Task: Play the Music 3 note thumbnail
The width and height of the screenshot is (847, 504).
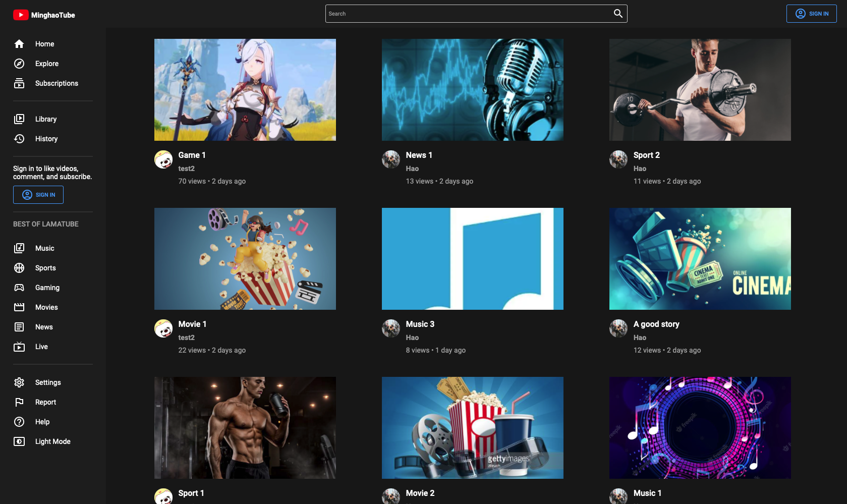Action: pos(473,259)
